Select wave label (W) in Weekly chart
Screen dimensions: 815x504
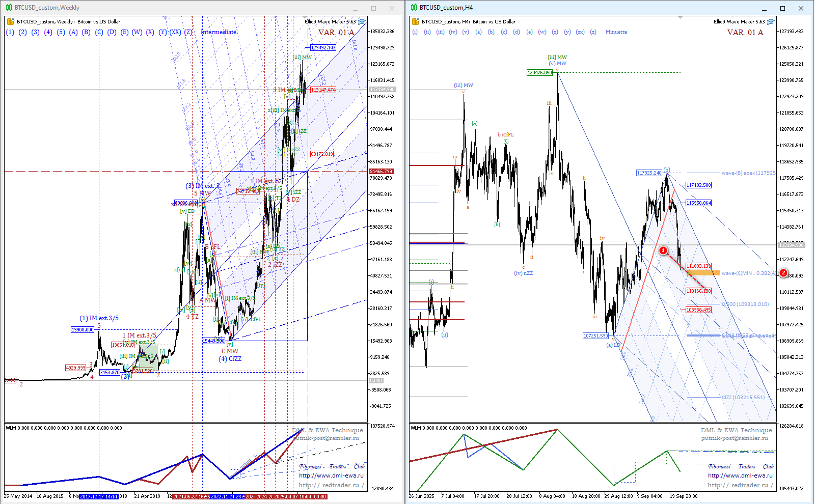pyautogui.click(x=137, y=32)
